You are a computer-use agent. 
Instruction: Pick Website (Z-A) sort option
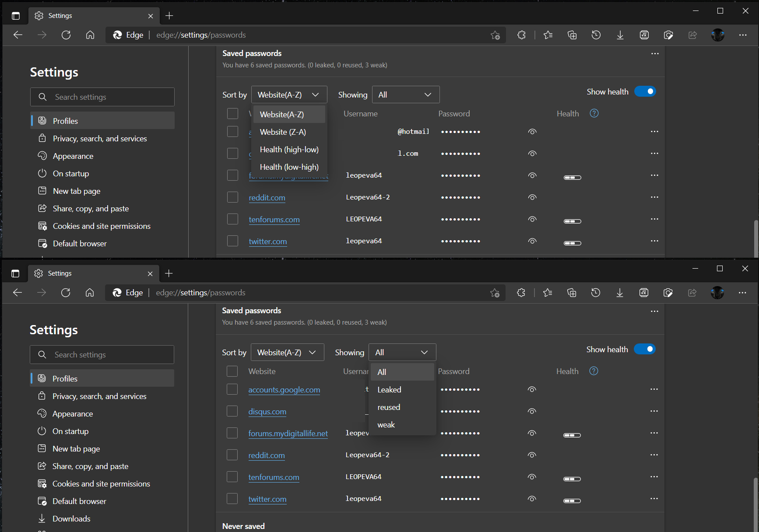[283, 132]
